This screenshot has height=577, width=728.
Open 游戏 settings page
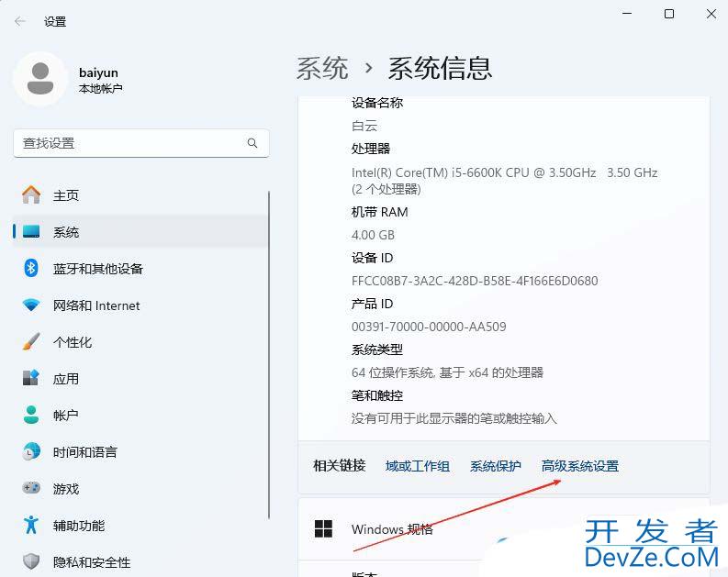click(140, 488)
